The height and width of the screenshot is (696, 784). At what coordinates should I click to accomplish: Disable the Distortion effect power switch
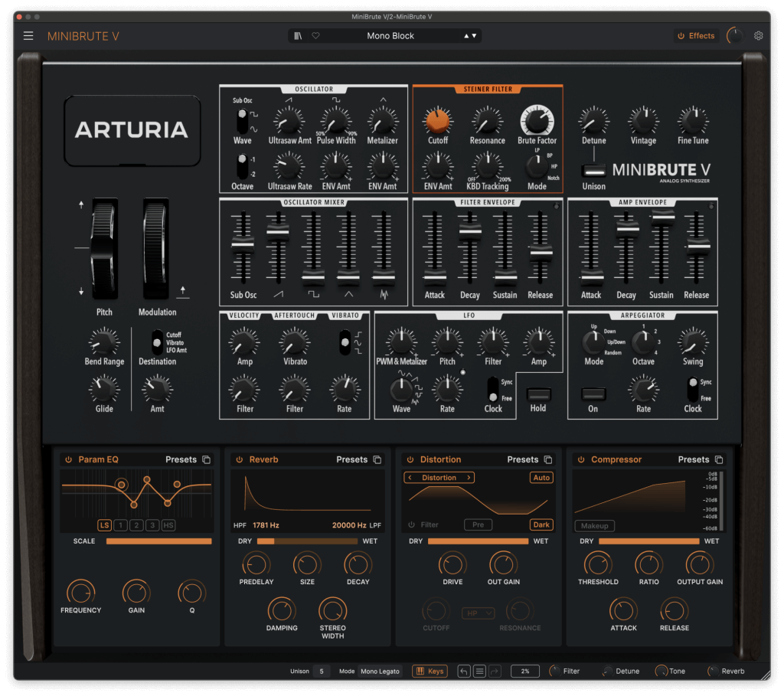(x=410, y=459)
